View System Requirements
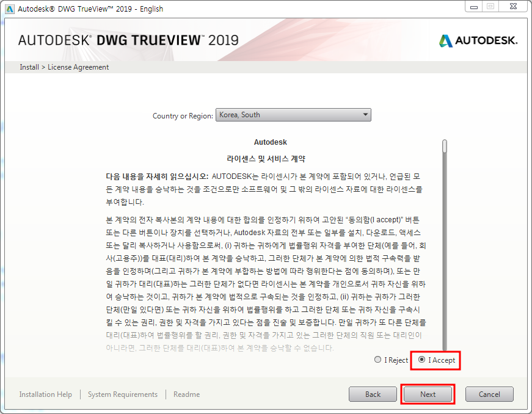This screenshot has width=532, height=414. click(122, 394)
